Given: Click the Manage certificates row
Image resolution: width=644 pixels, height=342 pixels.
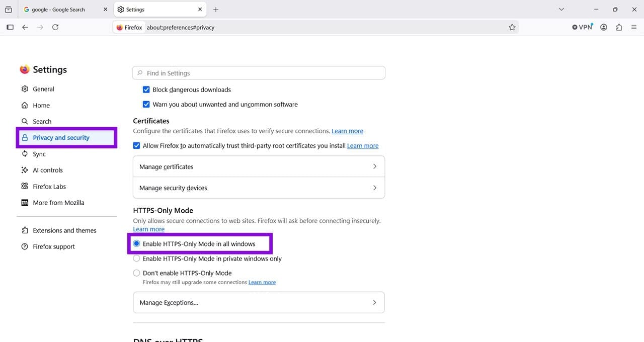Looking at the screenshot, I should [x=259, y=166].
